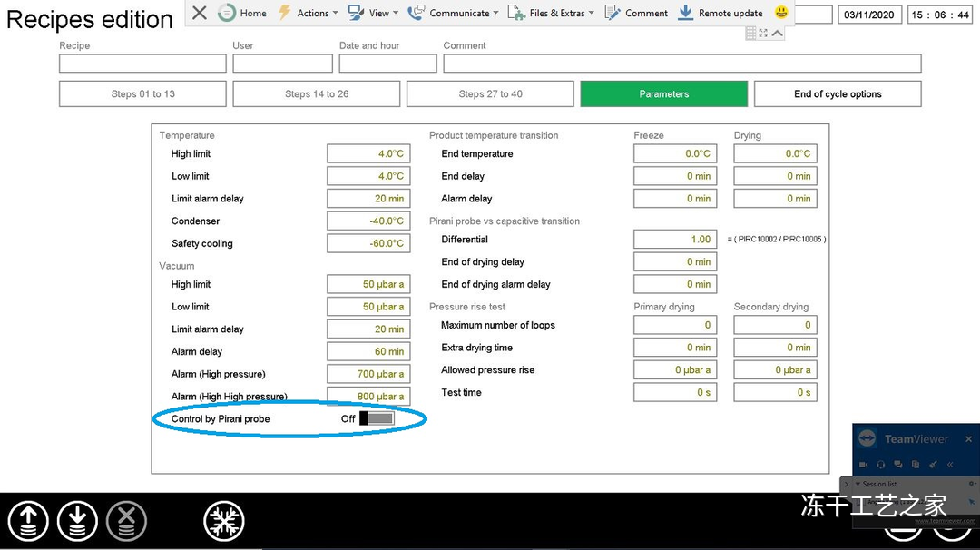Click the Remote update button

click(720, 13)
